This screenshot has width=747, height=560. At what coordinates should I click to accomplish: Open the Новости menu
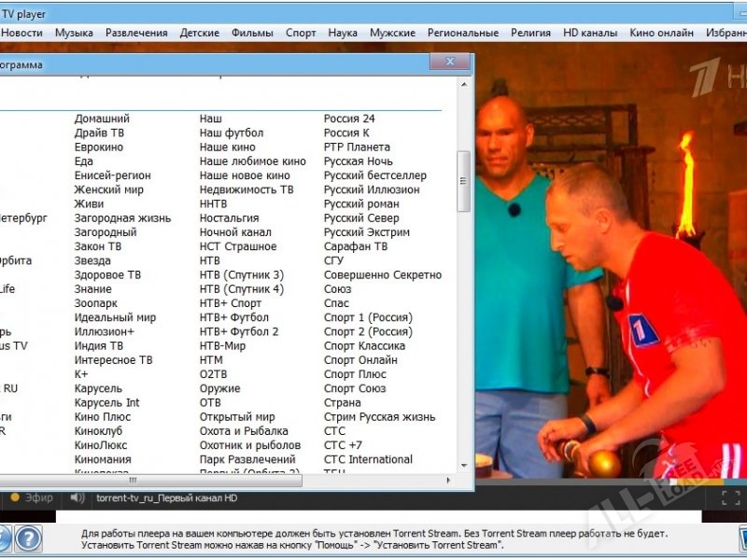[x=21, y=33]
